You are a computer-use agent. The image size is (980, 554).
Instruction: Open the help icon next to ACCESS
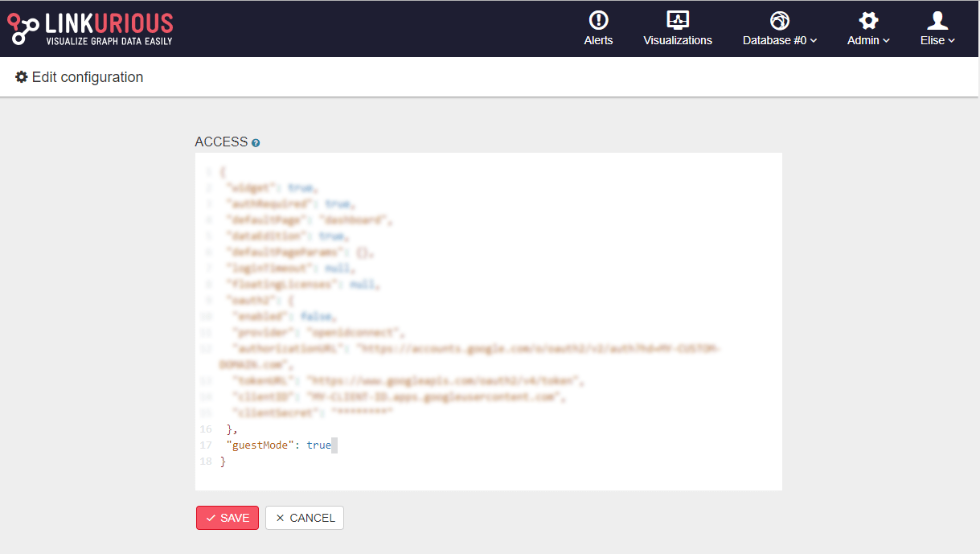pyautogui.click(x=256, y=143)
